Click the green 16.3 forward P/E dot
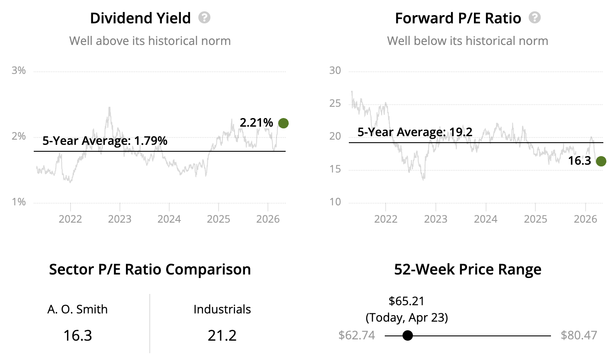 (x=601, y=161)
